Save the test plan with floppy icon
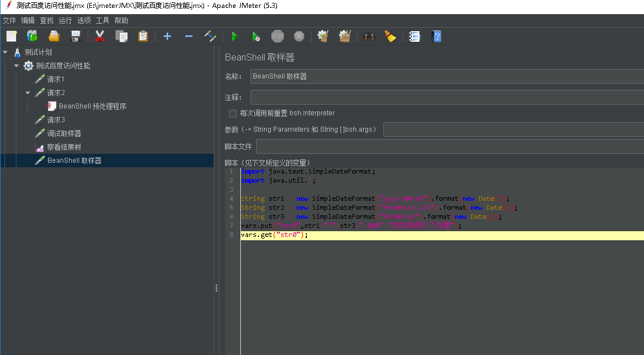Viewport: 644px width, 355px height. pos(76,37)
